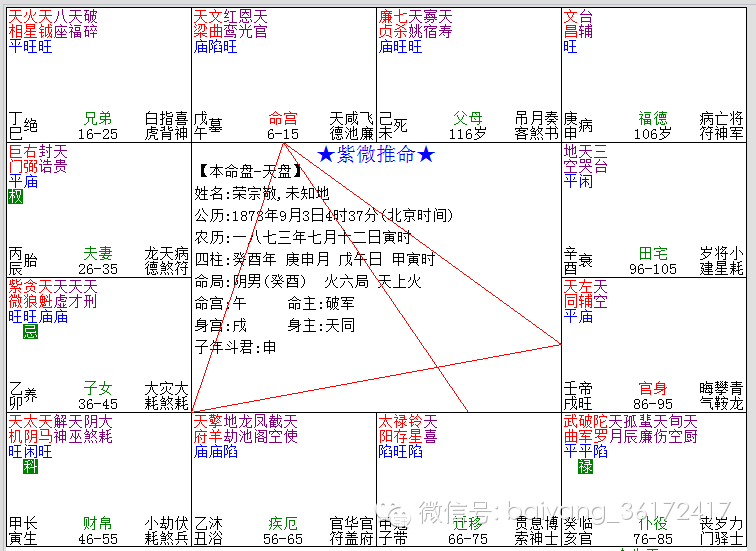Click the green 忌 transformation badge
Viewport: 756px width, 551px height.
pos(30,331)
